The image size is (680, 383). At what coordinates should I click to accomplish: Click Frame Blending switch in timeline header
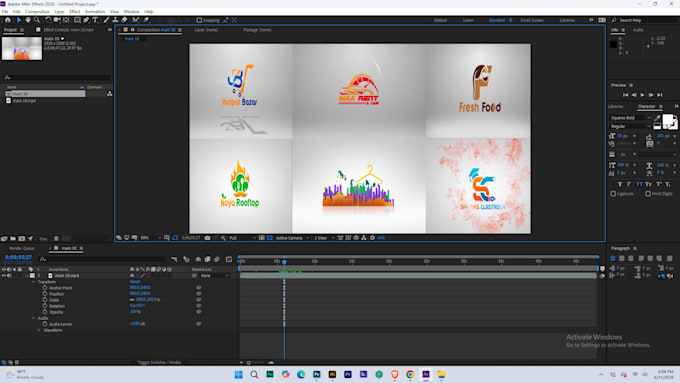207,259
